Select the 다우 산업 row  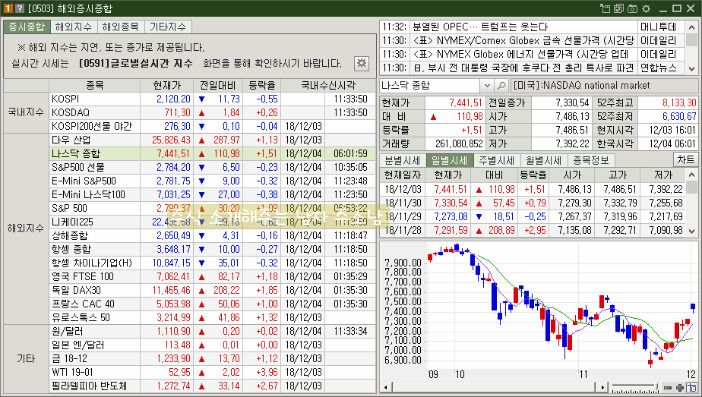tap(190, 140)
